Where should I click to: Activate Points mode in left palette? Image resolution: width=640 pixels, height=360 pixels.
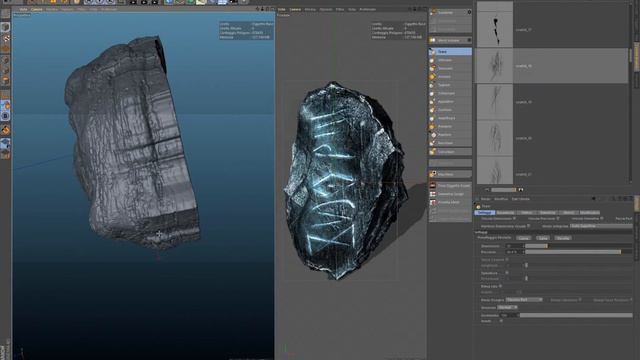coord(5,60)
